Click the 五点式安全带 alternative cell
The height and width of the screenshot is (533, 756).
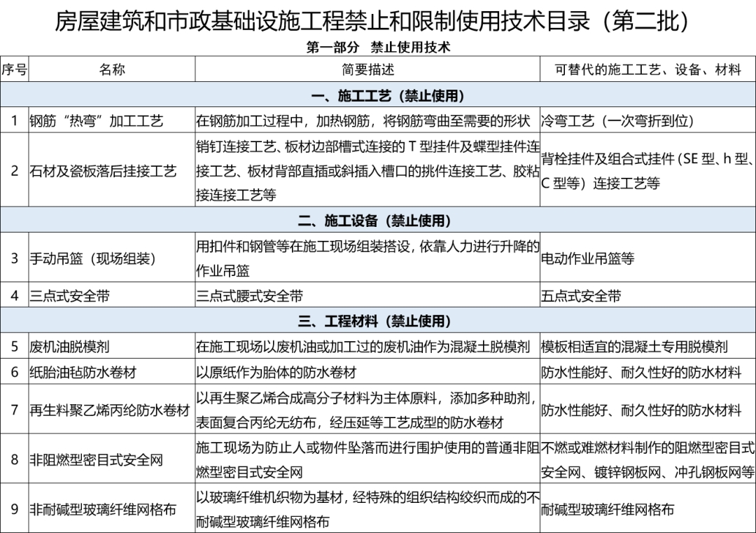(x=581, y=296)
